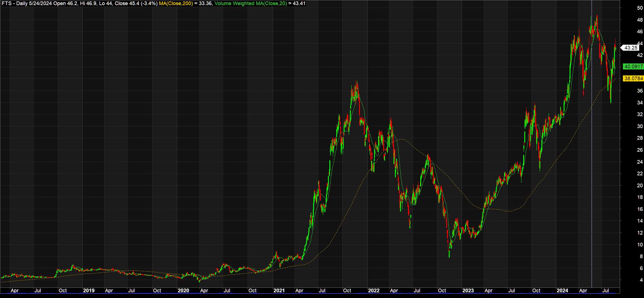The image size is (644, 298).
Task: Select the 2020 year label on time axis
Action: tap(183, 291)
